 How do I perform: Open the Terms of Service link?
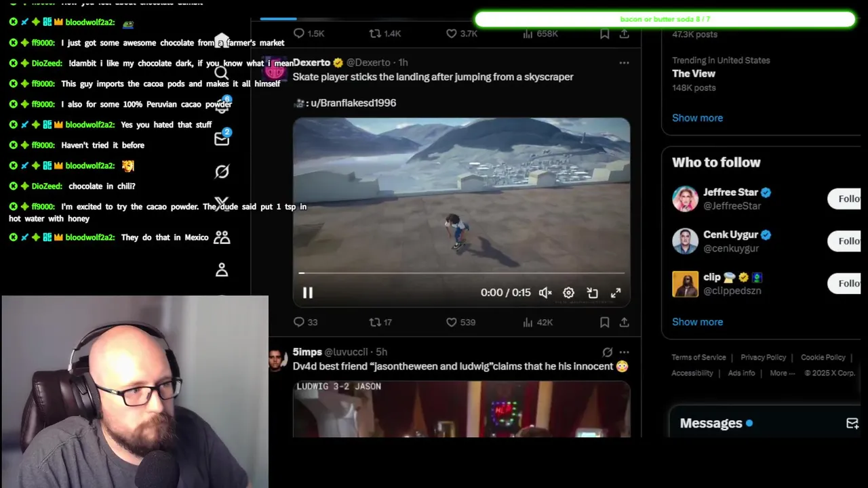click(698, 357)
